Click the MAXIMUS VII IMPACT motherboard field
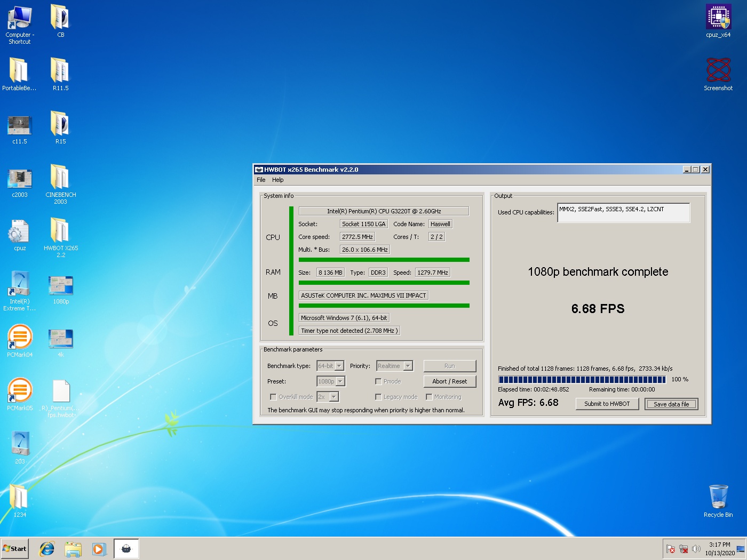This screenshot has width=747, height=560. coord(363,295)
